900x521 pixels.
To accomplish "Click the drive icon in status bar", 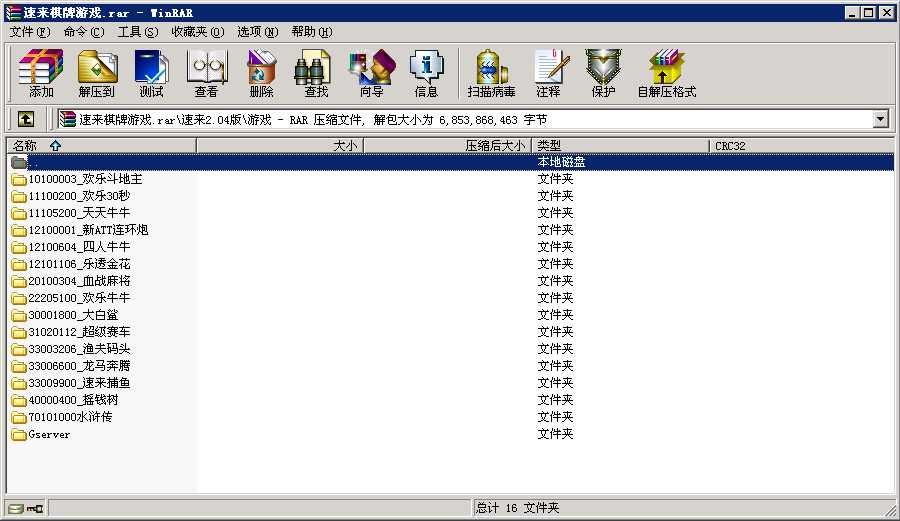I will [16, 508].
